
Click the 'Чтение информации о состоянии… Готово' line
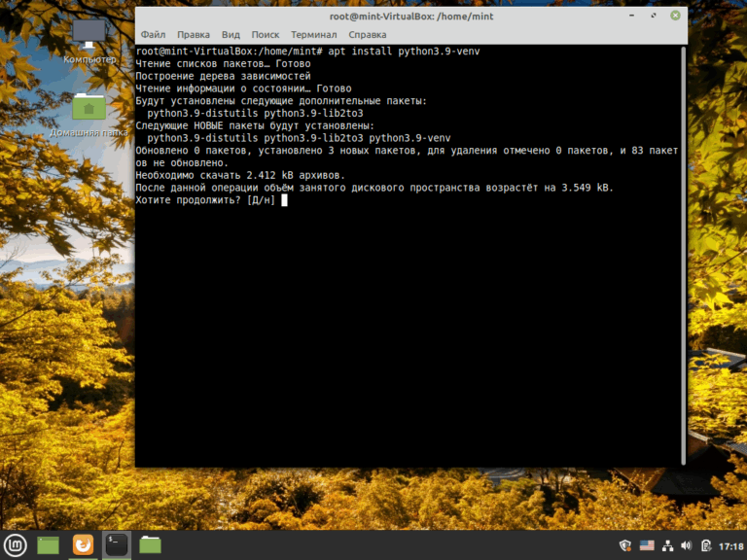click(x=243, y=88)
